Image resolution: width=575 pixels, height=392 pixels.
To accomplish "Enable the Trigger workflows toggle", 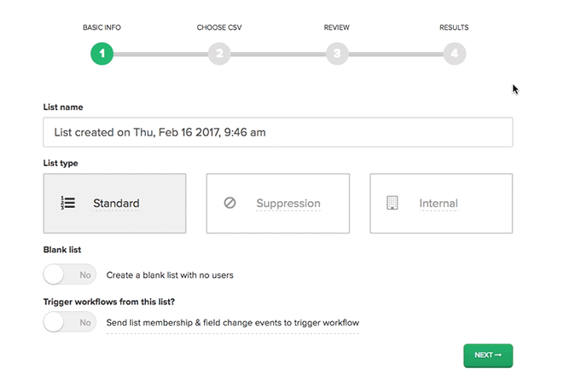I will 70,322.
